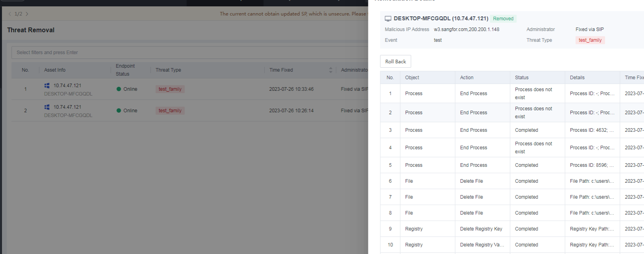Click the Action column header
The width and height of the screenshot is (644, 254).
[467, 78]
